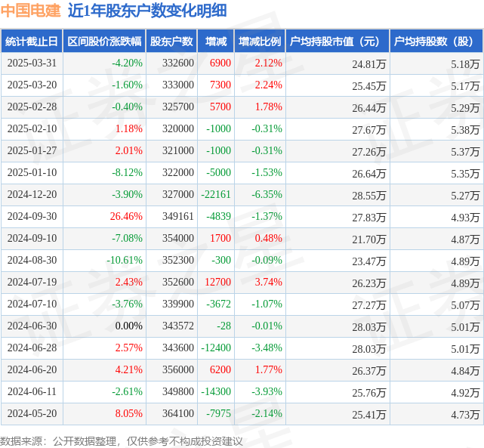Click the shares per holder 4.93万
The height and width of the screenshot is (448, 484).
pos(465,218)
